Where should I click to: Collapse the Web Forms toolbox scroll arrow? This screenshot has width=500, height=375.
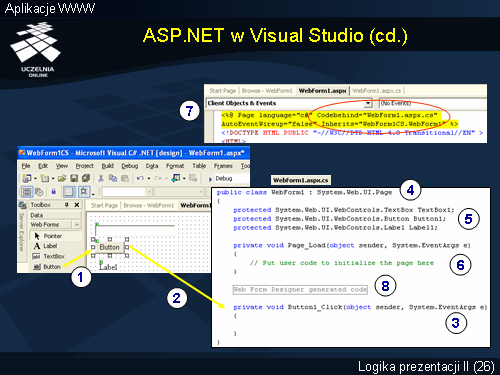tap(77, 225)
